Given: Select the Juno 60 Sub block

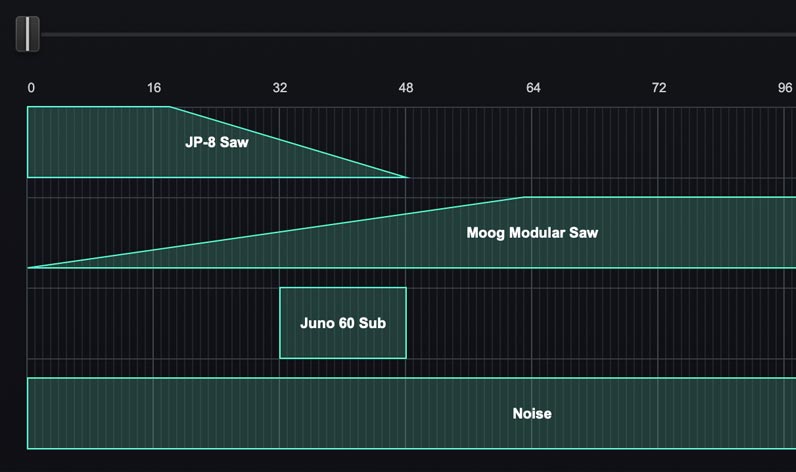Looking at the screenshot, I should 343,323.
